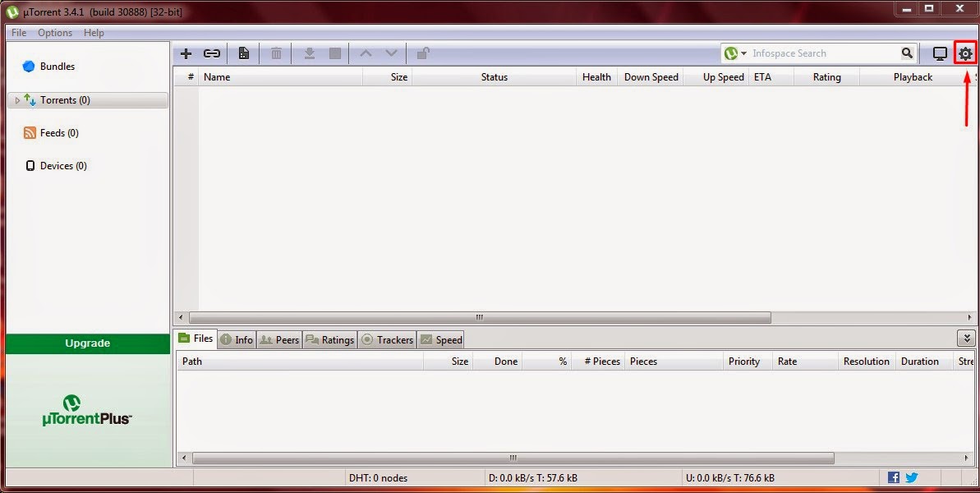This screenshot has width=980, height=493.
Task: Sort by the Rating column header
Action: pyautogui.click(x=827, y=77)
